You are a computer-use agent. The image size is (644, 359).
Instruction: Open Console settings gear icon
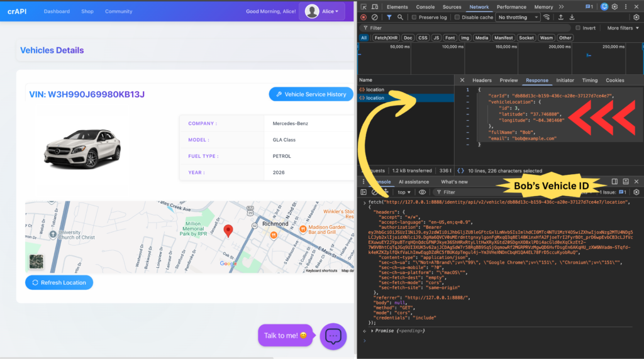coord(636,192)
